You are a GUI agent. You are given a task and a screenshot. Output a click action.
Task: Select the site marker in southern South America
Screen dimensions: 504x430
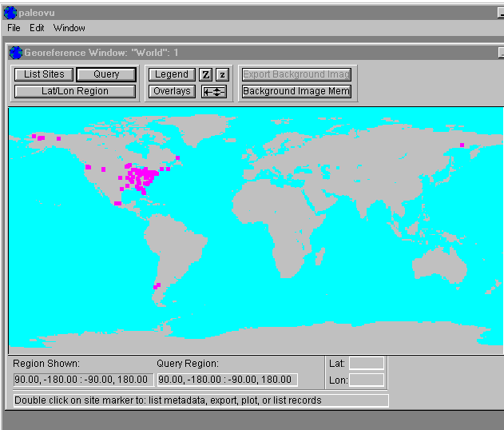click(x=157, y=285)
